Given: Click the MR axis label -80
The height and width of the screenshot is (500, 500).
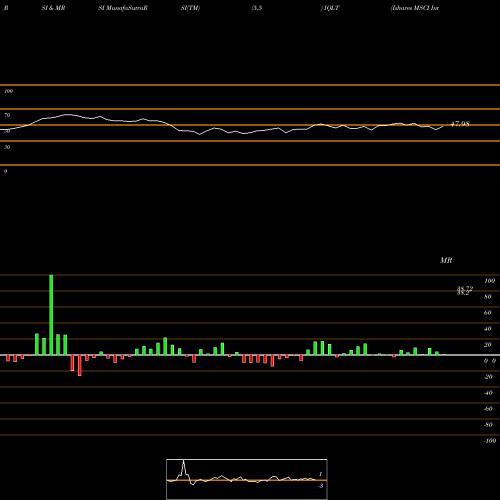Looking at the screenshot, I should (488, 425).
